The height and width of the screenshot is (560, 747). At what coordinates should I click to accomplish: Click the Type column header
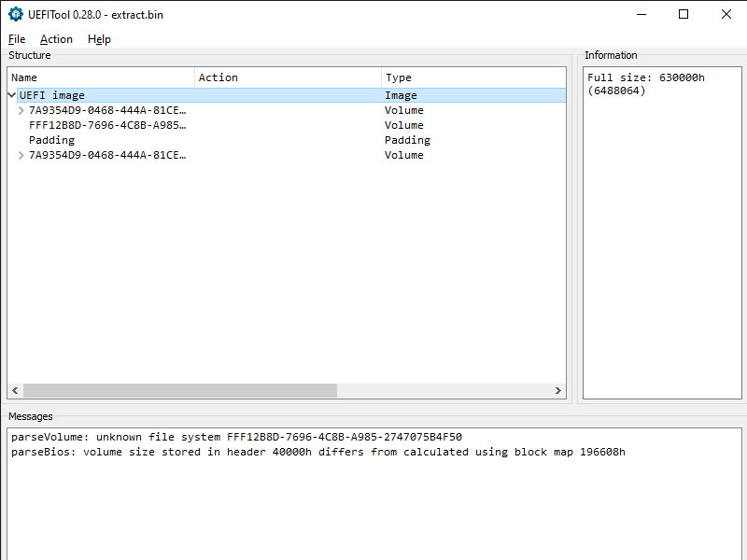(x=473, y=77)
